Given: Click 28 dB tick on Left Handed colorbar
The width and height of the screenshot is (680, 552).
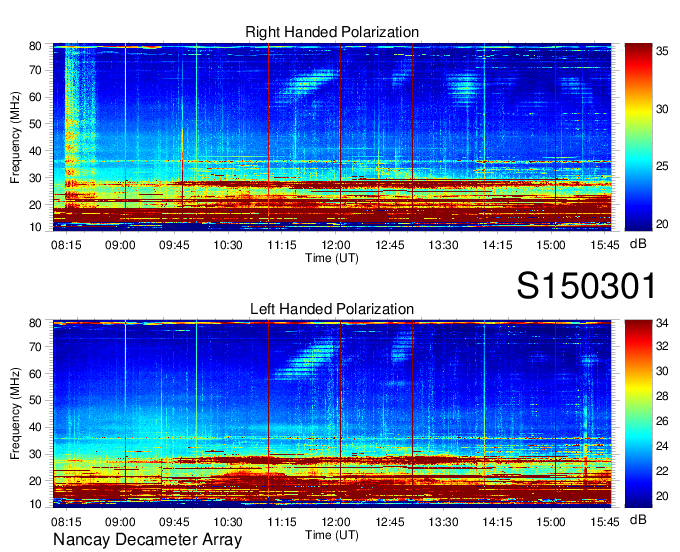Looking at the screenshot, I should (662, 396).
